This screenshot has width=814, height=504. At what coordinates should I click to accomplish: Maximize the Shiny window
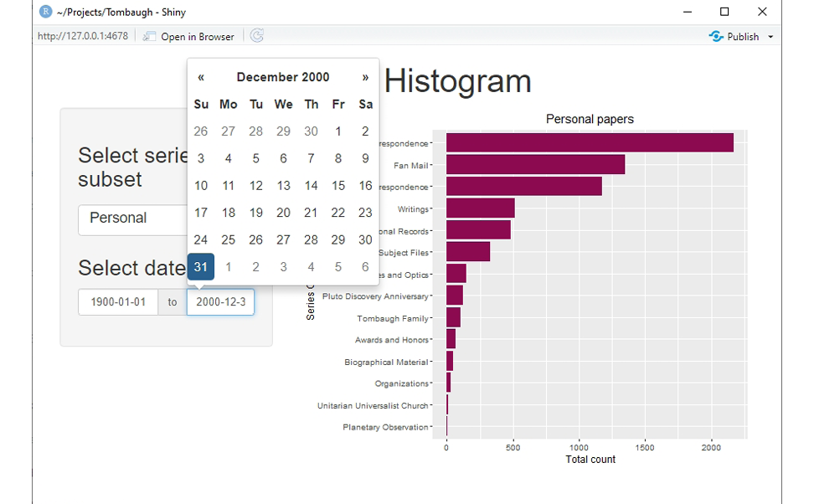point(724,12)
